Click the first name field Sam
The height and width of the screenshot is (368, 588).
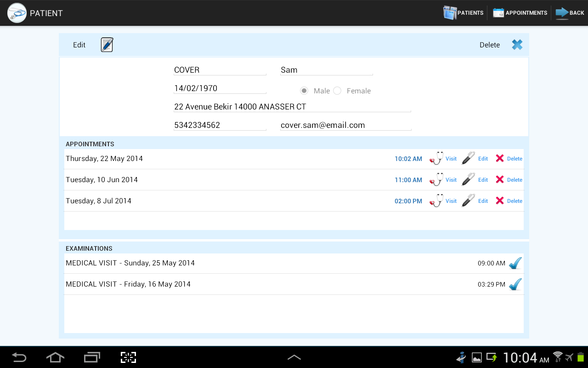[327, 70]
